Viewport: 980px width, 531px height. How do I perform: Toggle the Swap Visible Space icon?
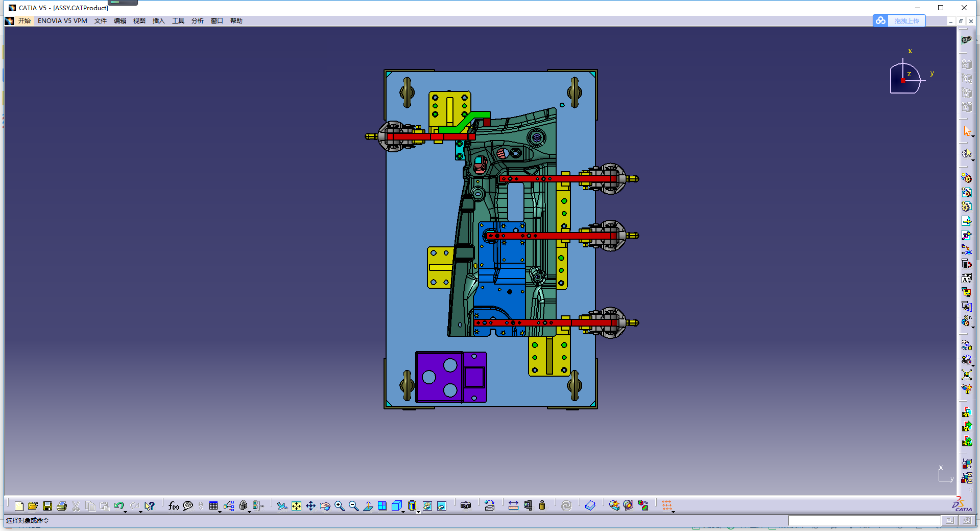click(x=442, y=506)
